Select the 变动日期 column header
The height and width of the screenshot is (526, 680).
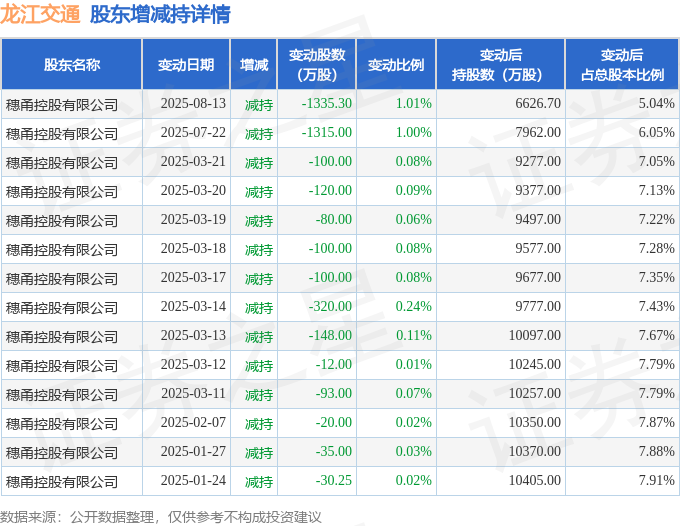[x=186, y=65]
